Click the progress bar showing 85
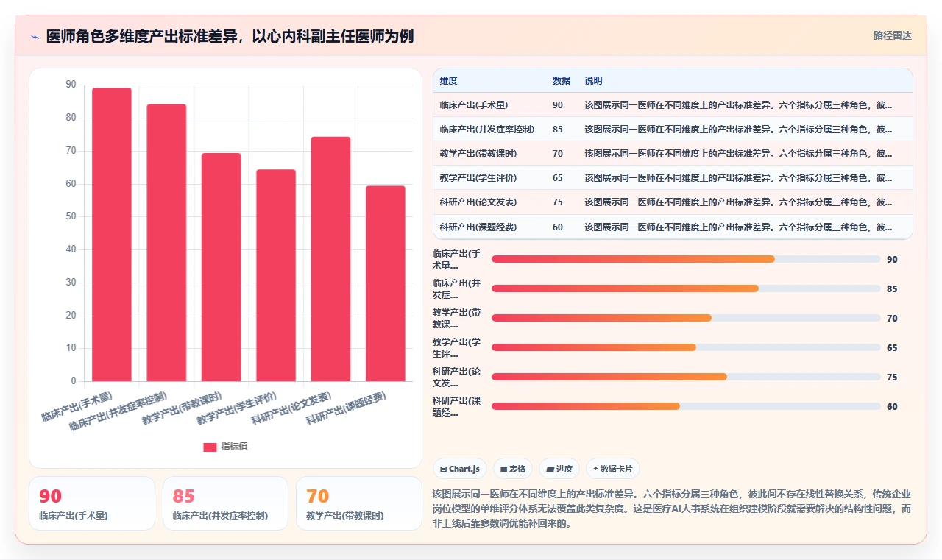The height and width of the screenshot is (560, 942). (x=686, y=288)
